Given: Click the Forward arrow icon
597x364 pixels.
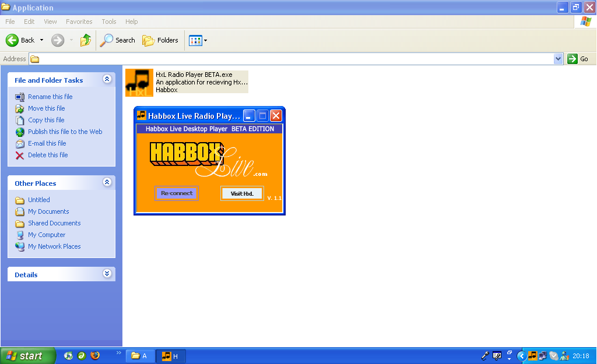Looking at the screenshot, I should (58, 40).
